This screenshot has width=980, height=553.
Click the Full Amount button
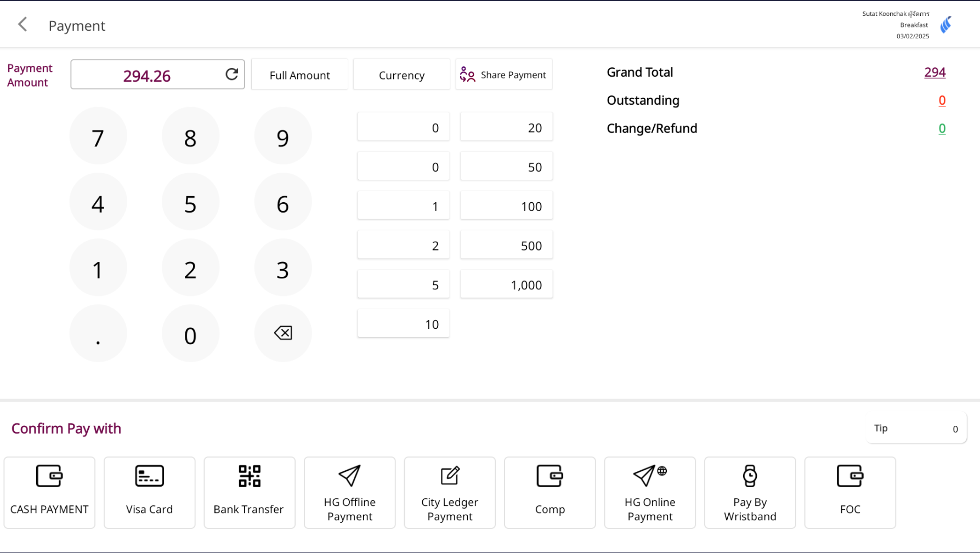pos(299,75)
